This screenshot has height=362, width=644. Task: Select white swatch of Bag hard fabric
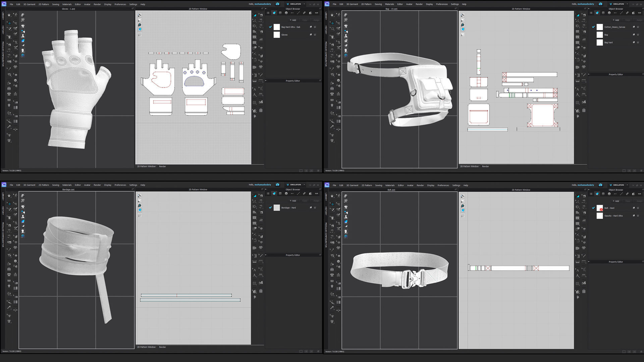[600, 43]
